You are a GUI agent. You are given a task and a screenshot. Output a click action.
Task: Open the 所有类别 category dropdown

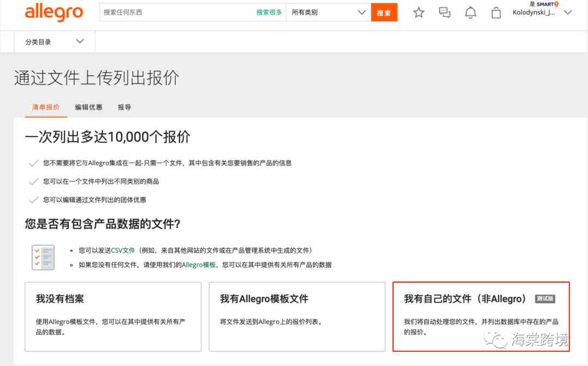(x=328, y=13)
